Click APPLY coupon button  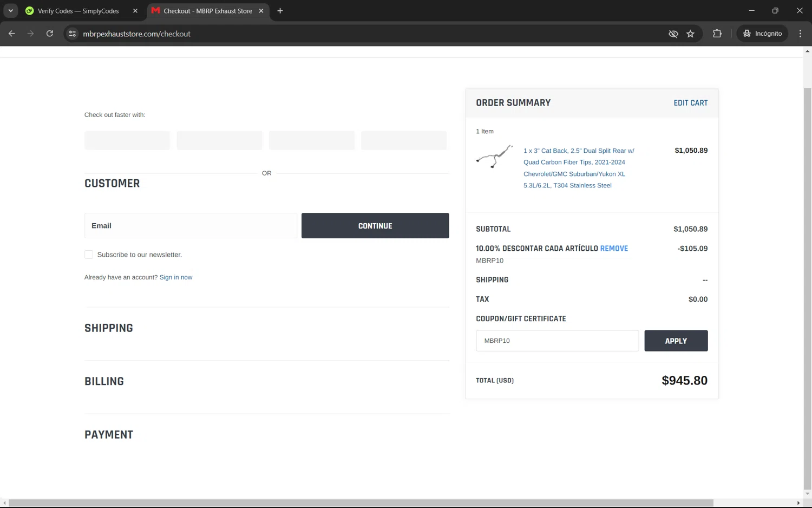[x=676, y=341]
